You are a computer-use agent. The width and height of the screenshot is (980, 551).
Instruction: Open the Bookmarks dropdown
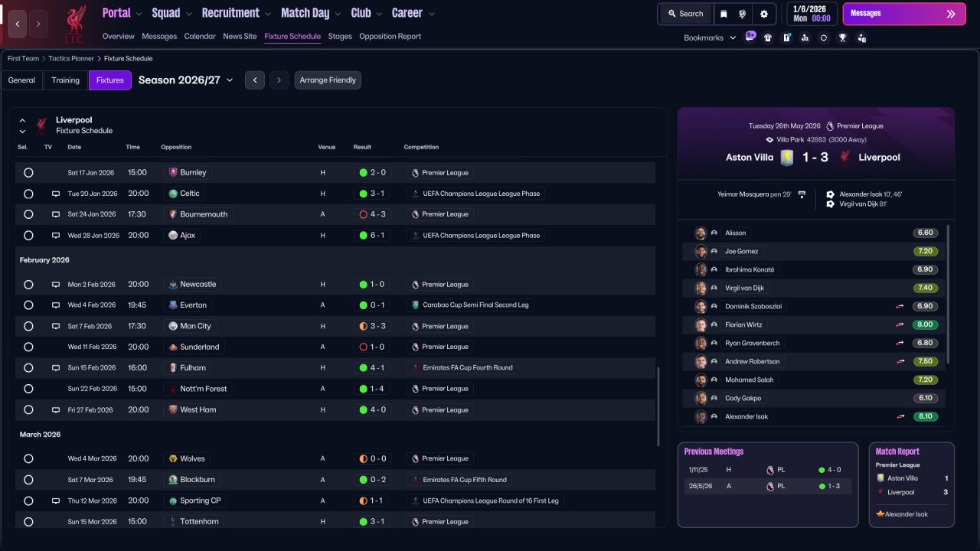click(710, 37)
